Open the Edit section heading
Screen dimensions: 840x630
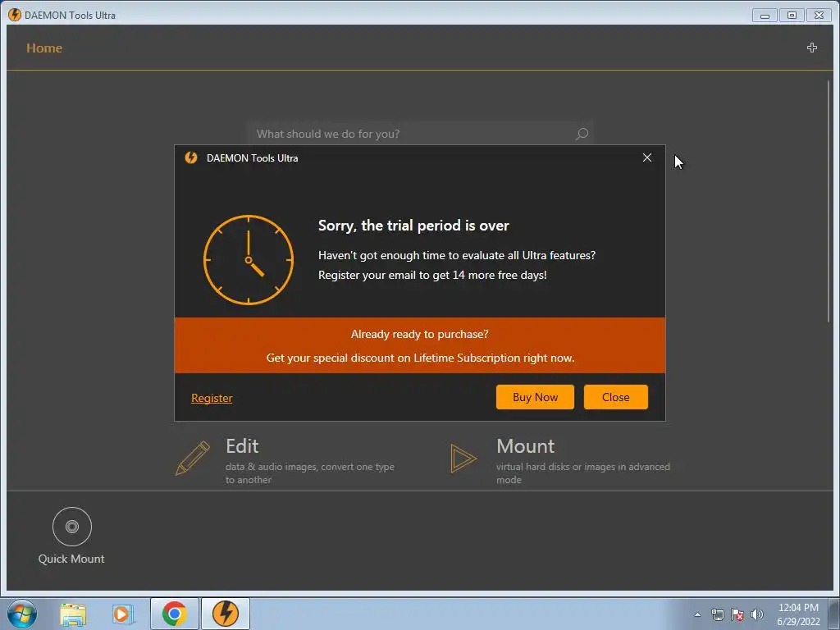click(x=242, y=446)
